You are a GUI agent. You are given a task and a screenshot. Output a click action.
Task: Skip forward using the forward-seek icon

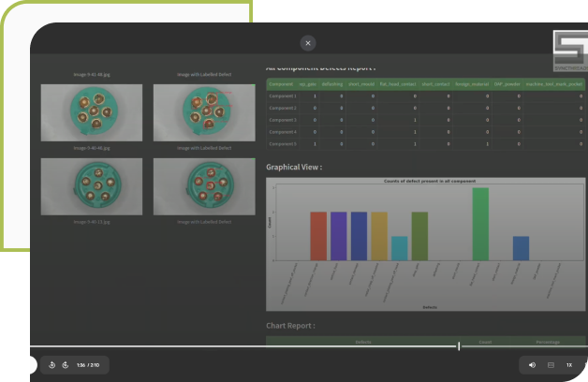(65, 364)
